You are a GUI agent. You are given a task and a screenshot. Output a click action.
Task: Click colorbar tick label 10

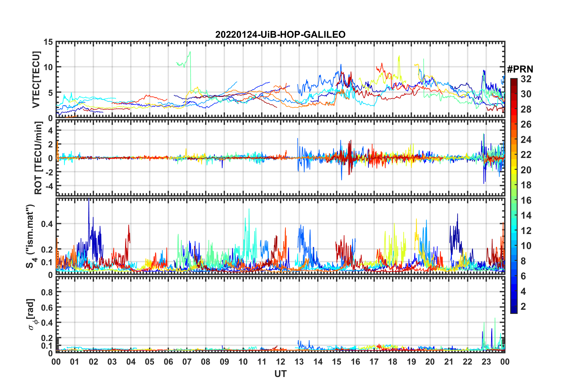[526, 246]
